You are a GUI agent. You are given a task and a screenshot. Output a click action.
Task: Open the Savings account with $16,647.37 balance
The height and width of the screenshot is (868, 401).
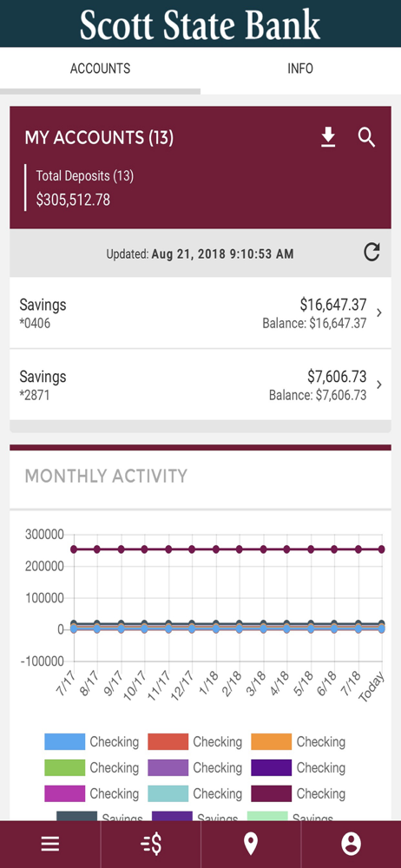pyautogui.click(x=200, y=312)
